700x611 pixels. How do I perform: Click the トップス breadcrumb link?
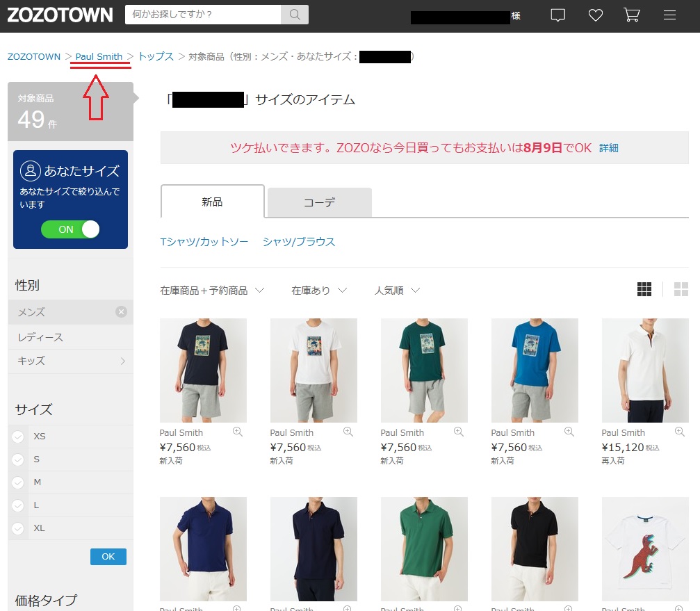click(x=156, y=57)
